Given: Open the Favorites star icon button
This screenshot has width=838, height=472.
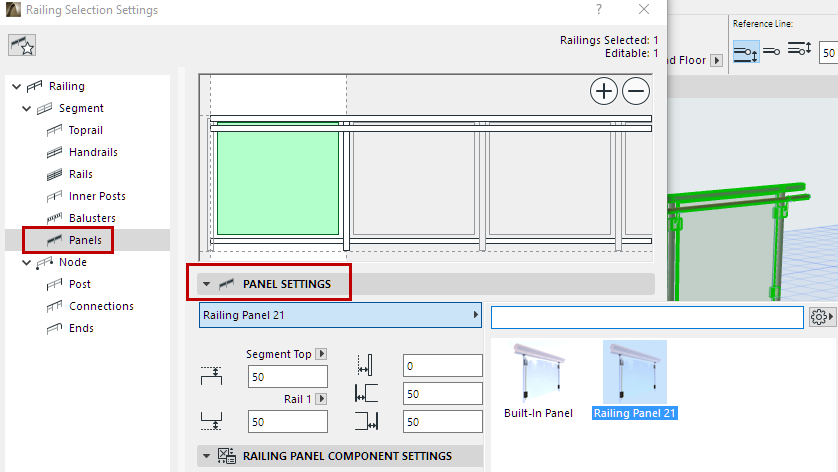Looking at the screenshot, I should (22, 45).
